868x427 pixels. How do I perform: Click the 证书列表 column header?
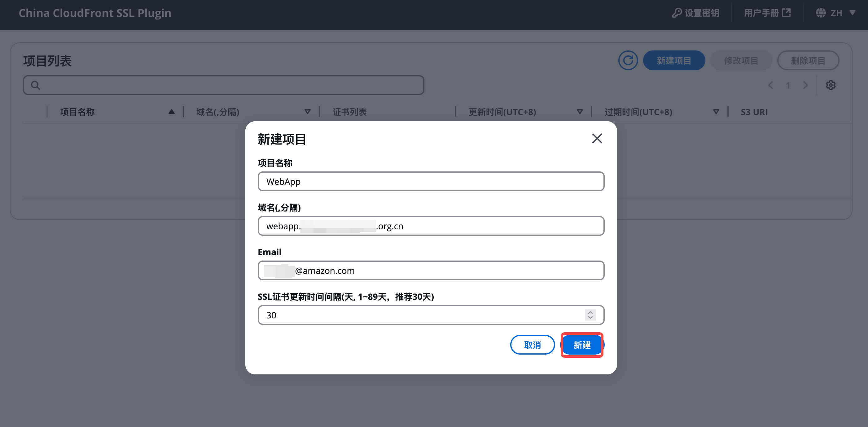click(349, 112)
